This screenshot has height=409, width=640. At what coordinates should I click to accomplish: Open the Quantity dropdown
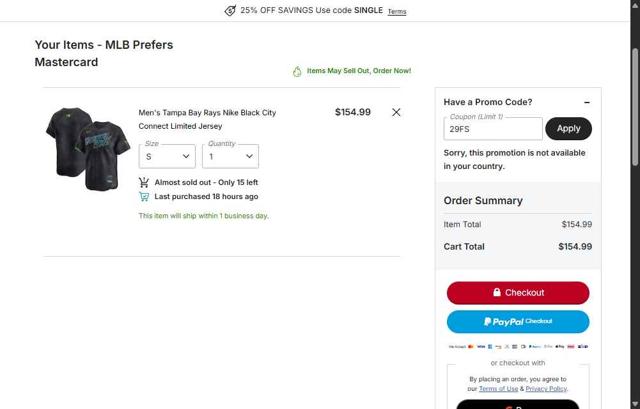(230, 156)
